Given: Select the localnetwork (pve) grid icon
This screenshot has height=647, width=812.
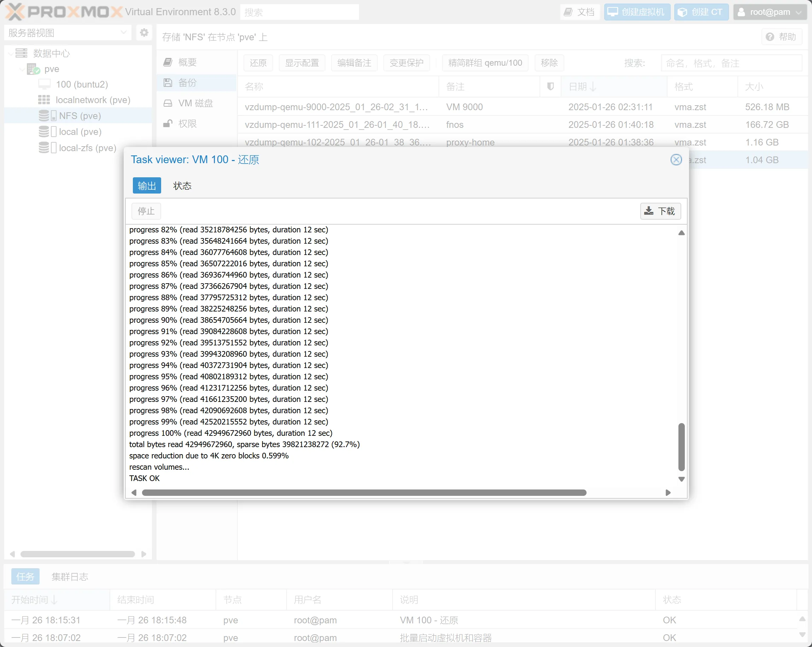Looking at the screenshot, I should click(44, 100).
